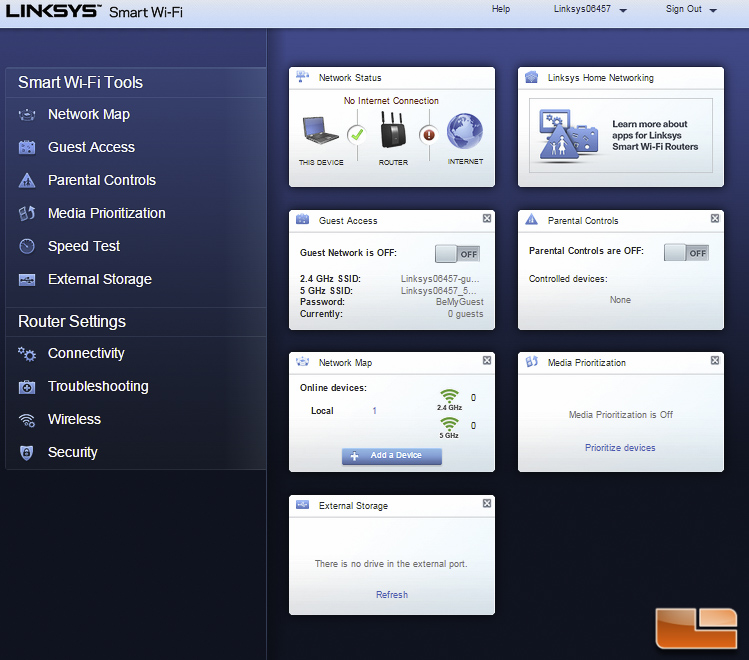Image resolution: width=749 pixels, height=660 pixels.
Task: Click the Prioritize devices link
Action: (620, 448)
